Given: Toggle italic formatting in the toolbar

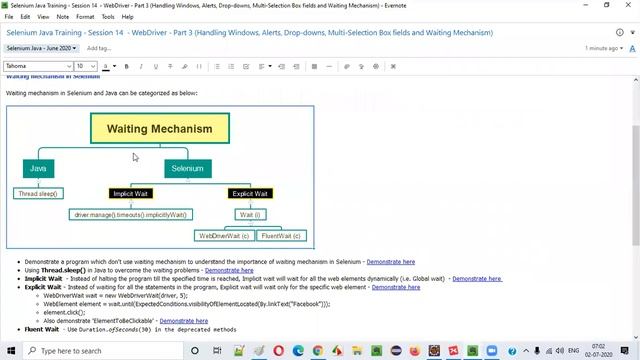Looking at the screenshot, I should click(141, 66).
